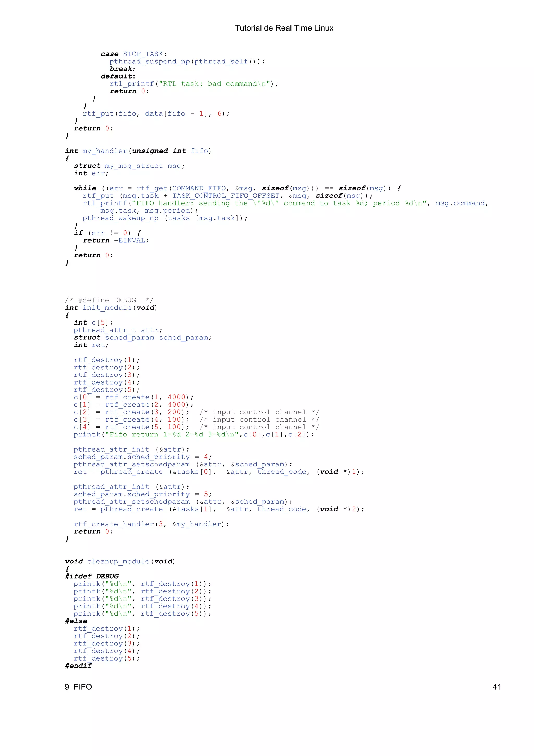Click the 'default:' keyword line
534x756 pixels.
tap(118, 76)
